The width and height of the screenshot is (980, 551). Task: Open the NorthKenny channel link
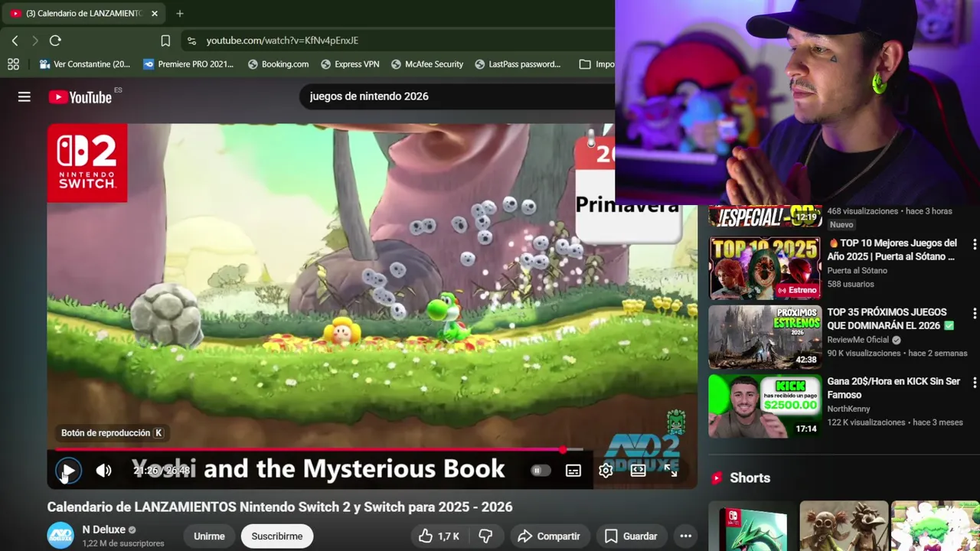point(848,409)
